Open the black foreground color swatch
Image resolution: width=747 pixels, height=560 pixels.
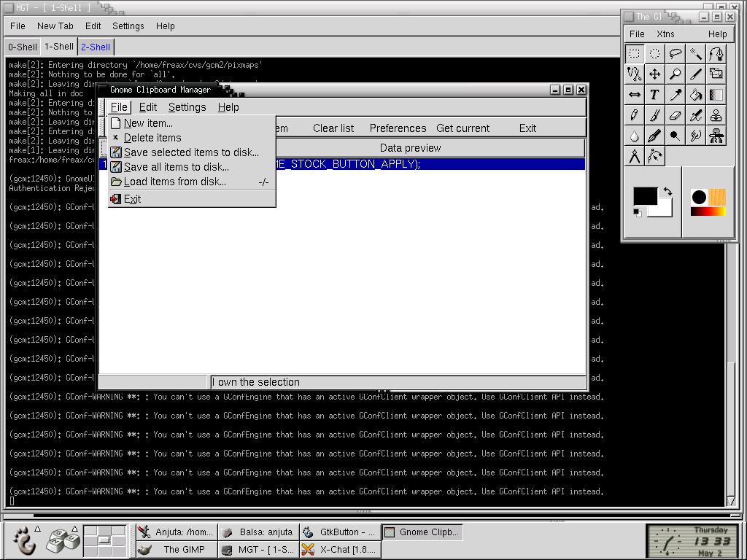pyautogui.click(x=645, y=195)
